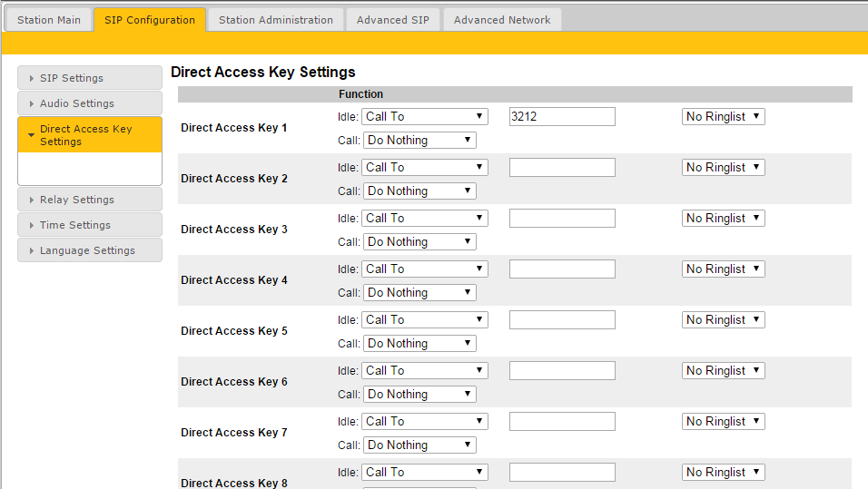Click the empty number field for Key 6
The height and width of the screenshot is (489, 868).
[562, 370]
